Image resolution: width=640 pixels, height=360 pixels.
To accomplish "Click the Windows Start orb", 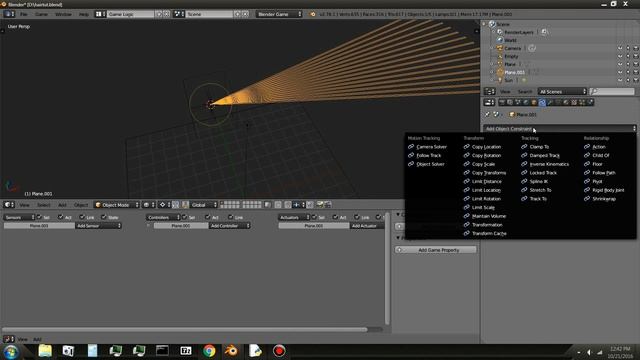I will [x=11, y=351].
